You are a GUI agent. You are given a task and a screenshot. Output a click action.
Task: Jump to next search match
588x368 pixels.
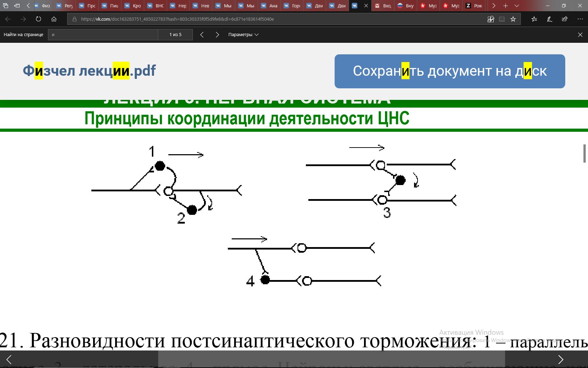pyautogui.click(x=217, y=35)
